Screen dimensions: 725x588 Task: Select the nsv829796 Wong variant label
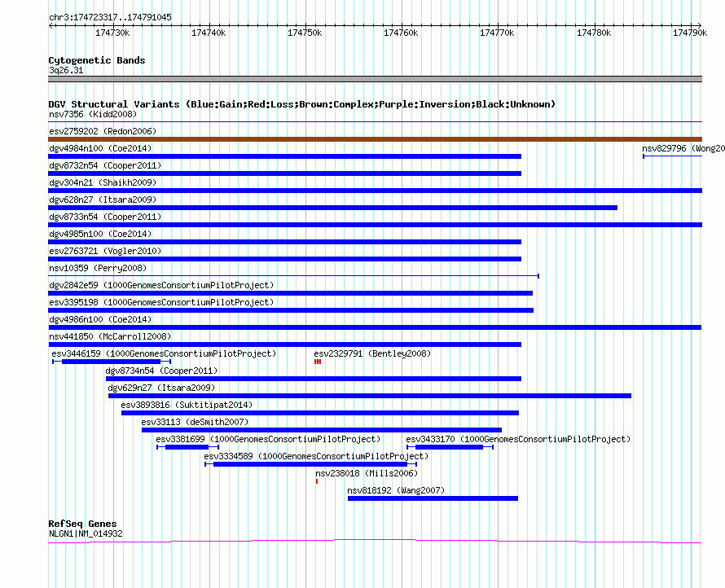(x=683, y=148)
